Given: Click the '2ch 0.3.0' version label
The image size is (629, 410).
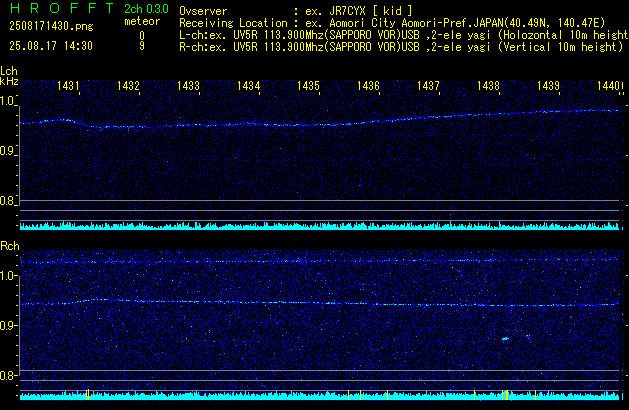Looking at the screenshot, I should coord(146,9).
